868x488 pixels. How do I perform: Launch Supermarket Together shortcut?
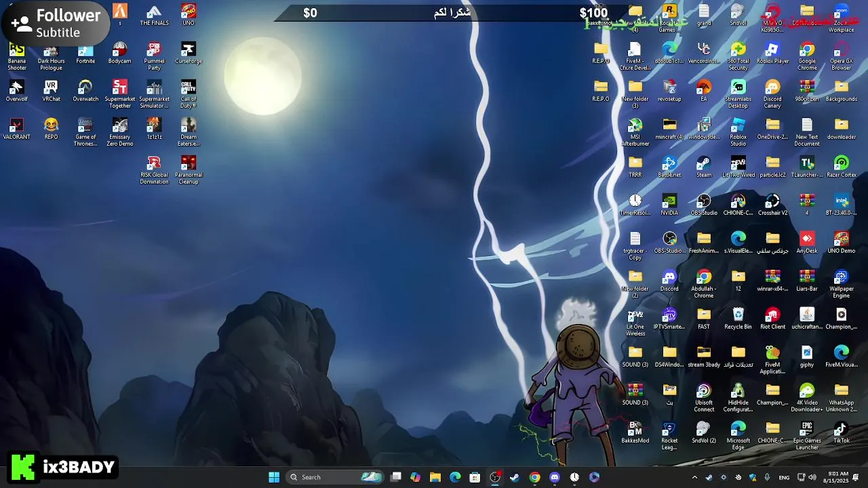pos(120,94)
